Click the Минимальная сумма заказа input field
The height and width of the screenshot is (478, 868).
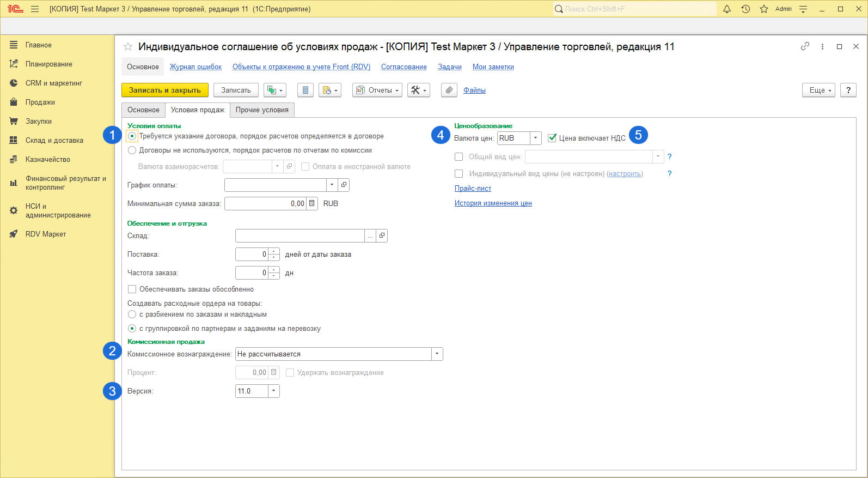point(265,203)
